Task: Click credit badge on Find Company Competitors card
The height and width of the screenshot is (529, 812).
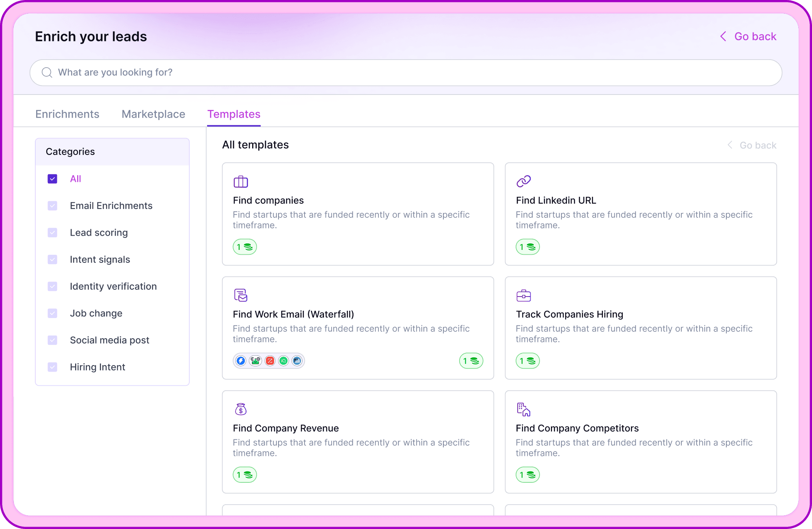Action: coord(528,475)
